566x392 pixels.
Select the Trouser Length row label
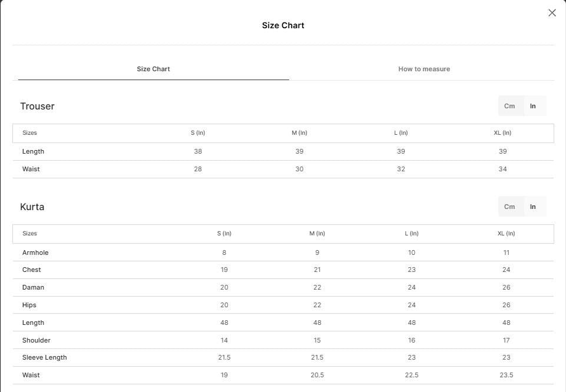point(33,151)
